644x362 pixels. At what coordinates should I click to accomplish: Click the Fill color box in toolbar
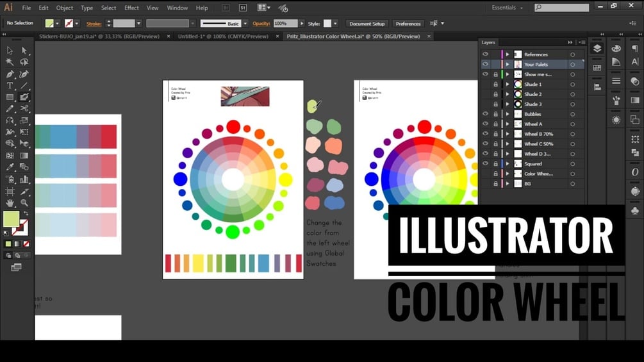point(11,218)
